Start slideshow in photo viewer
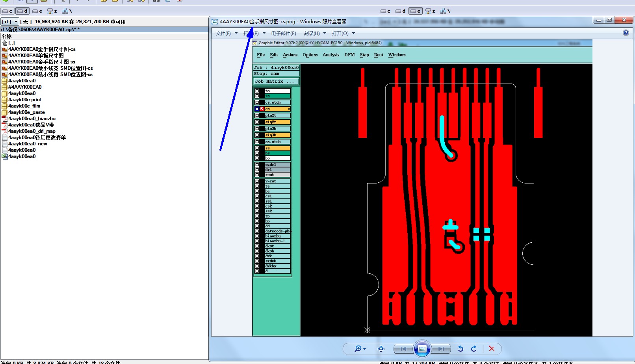This screenshot has height=364, width=635. (x=422, y=349)
